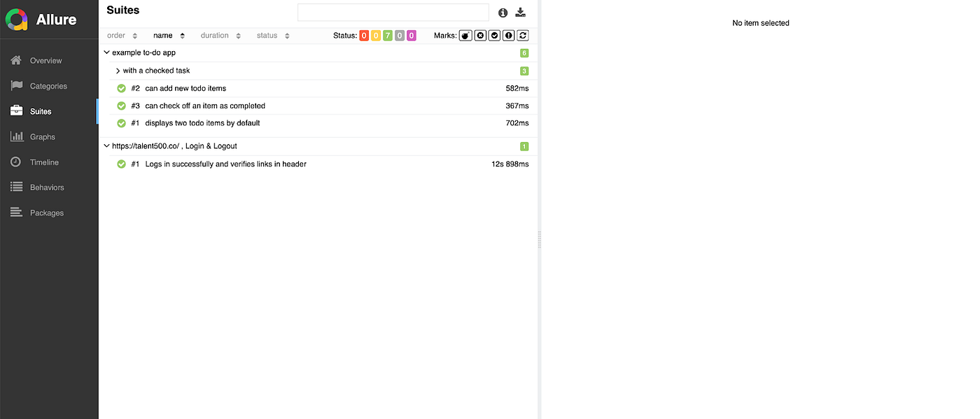This screenshot has width=980, height=419.
Task: Open test 'can check off an item as completed'
Action: point(323,106)
